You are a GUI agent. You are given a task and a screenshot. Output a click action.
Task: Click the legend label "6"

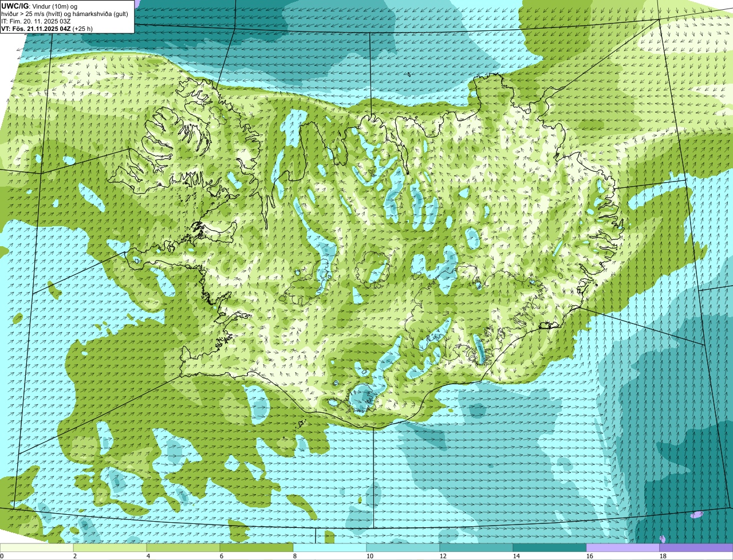coord(222,556)
